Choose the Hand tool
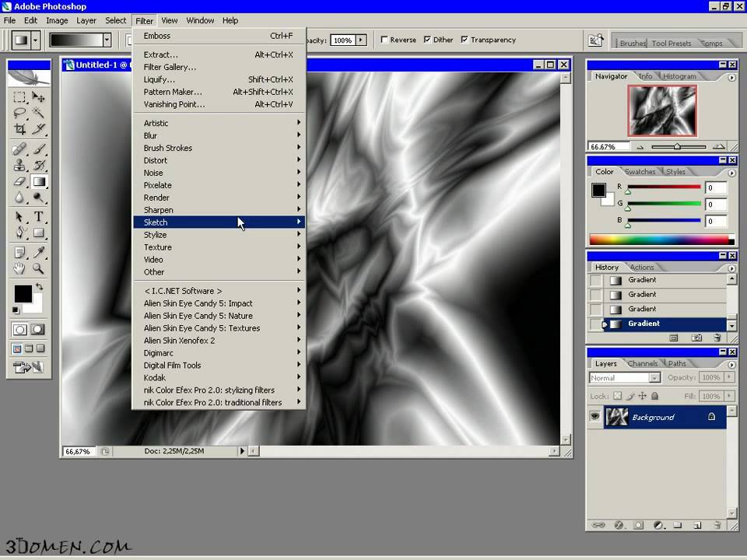 (x=20, y=268)
